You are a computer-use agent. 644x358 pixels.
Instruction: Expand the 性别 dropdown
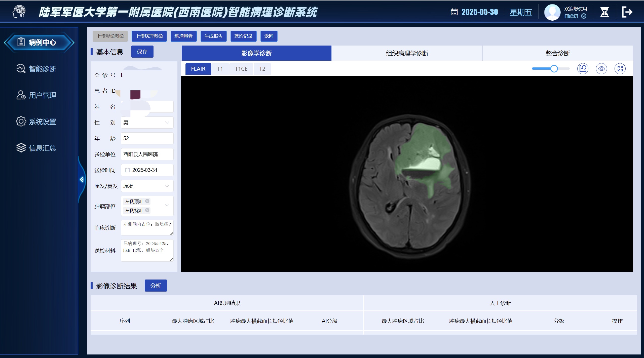pos(147,123)
